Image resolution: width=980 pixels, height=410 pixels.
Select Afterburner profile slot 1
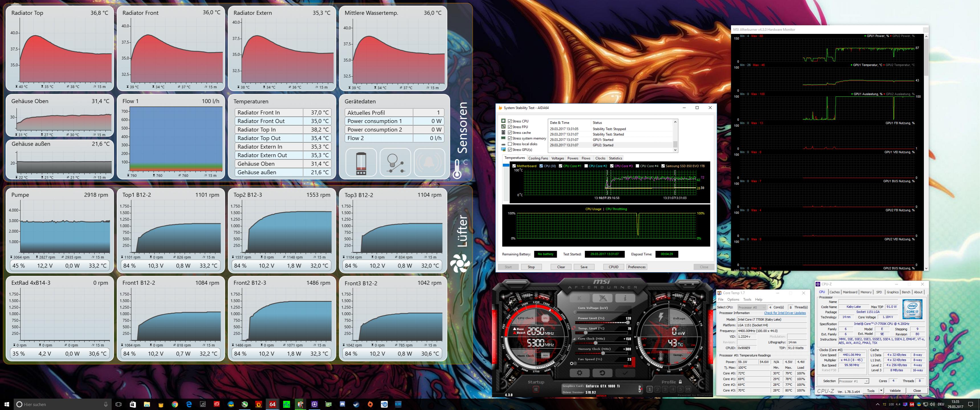click(x=649, y=389)
